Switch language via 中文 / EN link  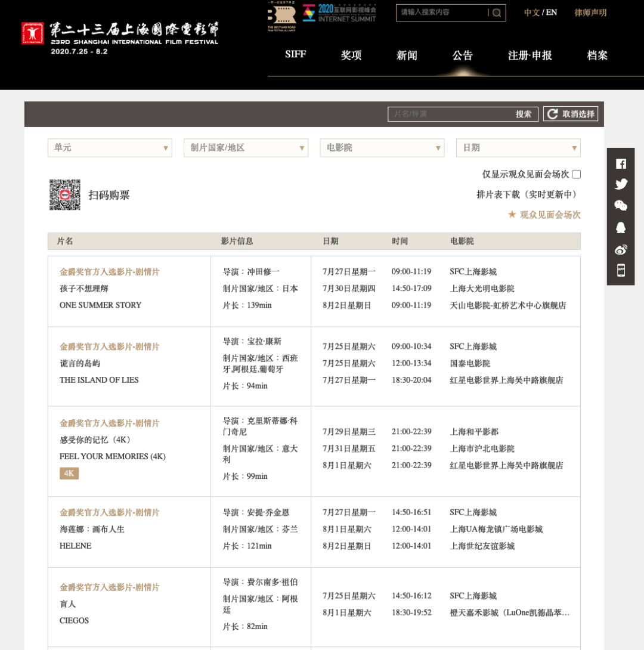coord(540,13)
